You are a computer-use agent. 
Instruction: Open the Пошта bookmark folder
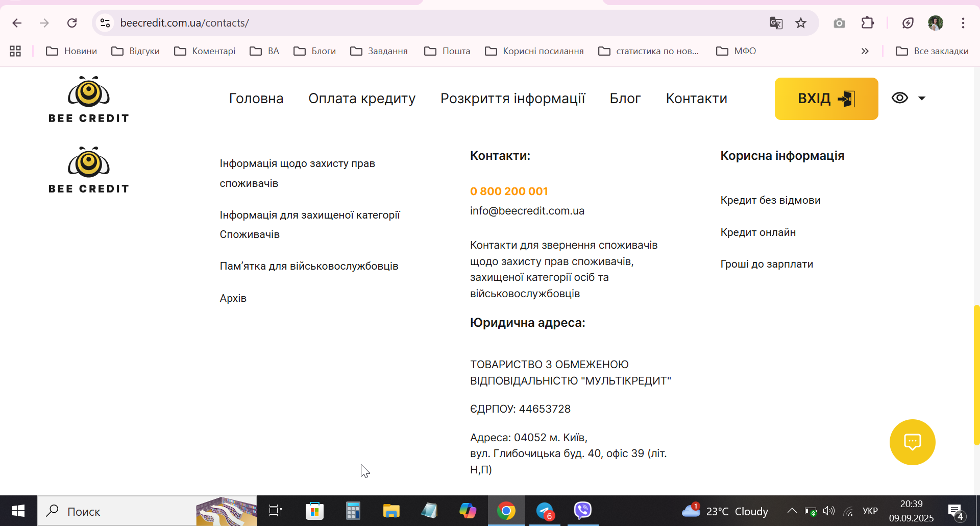coord(447,51)
